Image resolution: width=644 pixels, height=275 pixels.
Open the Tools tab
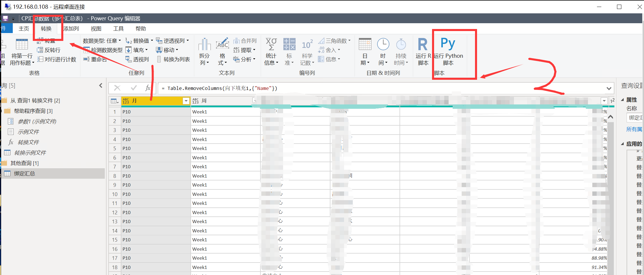tap(118, 28)
